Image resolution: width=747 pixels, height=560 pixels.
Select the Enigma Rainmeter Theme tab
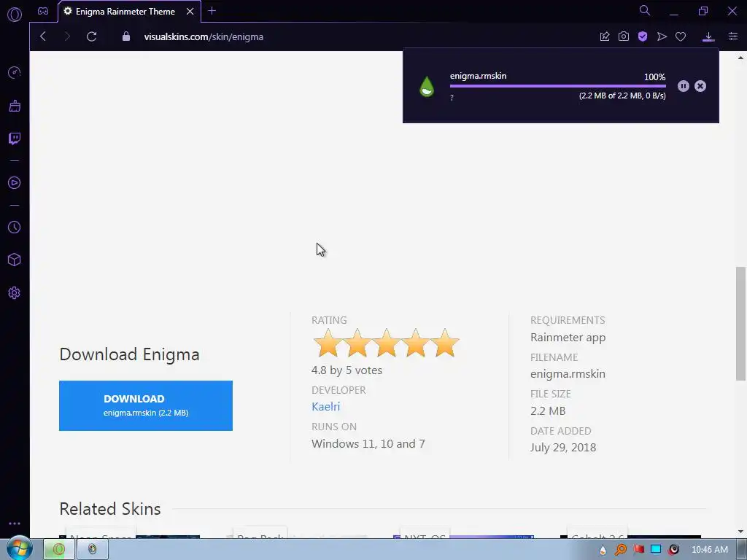point(125,12)
